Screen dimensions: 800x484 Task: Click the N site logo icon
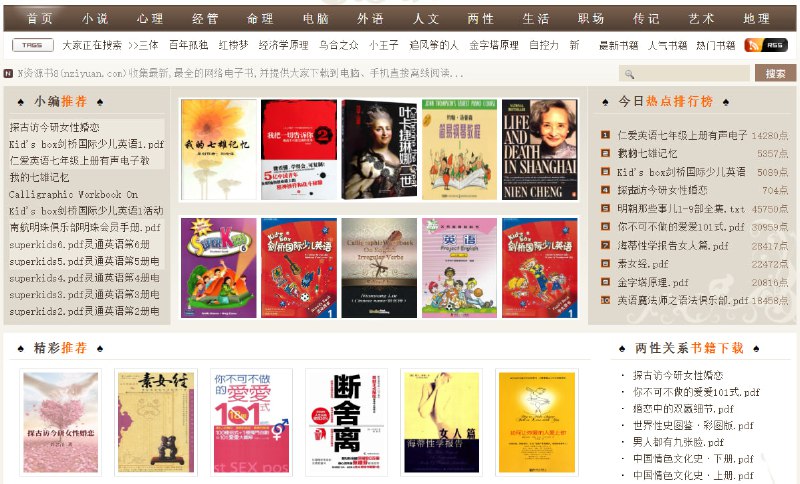(8, 73)
